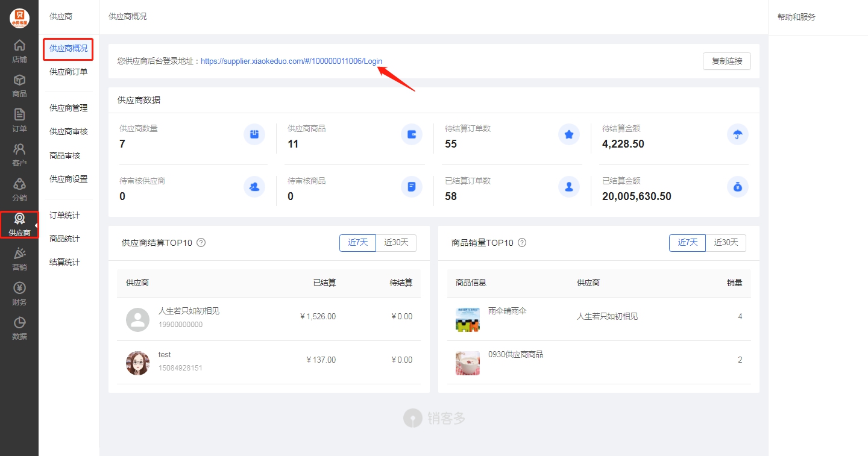The height and width of the screenshot is (456, 868).
Task: Click the test supplier avatar
Action: [137, 363]
